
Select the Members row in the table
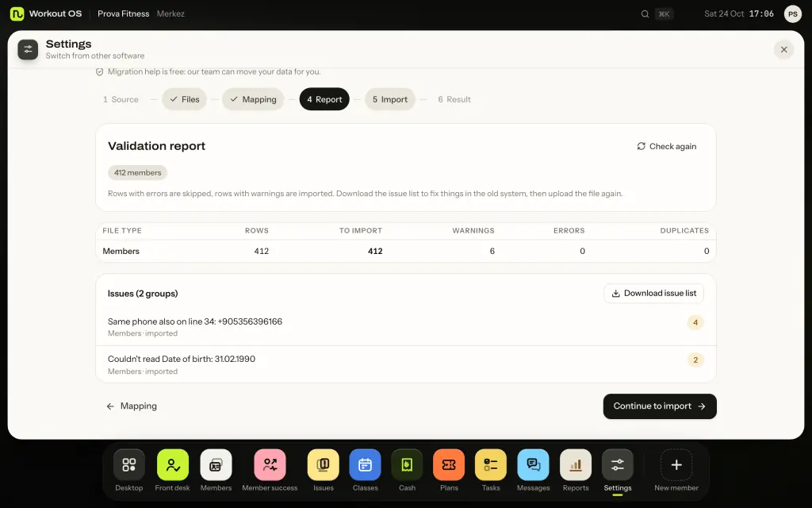coord(406,251)
